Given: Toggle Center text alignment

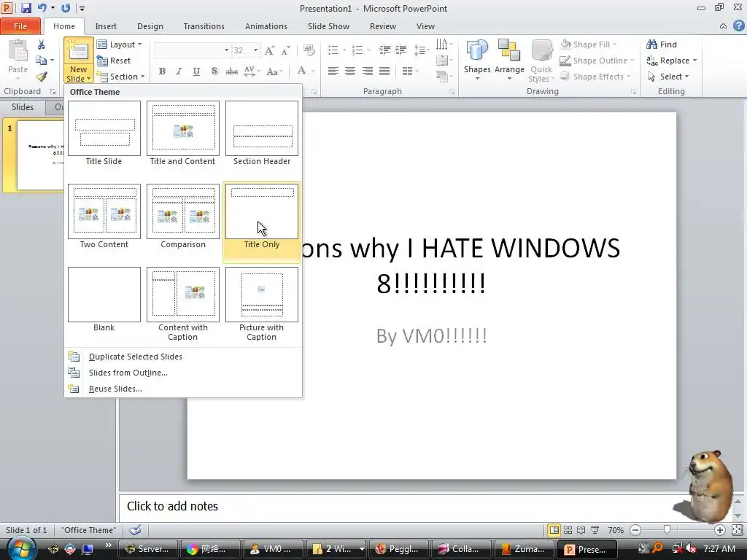Looking at the screenshot, I should coord(350,71).
